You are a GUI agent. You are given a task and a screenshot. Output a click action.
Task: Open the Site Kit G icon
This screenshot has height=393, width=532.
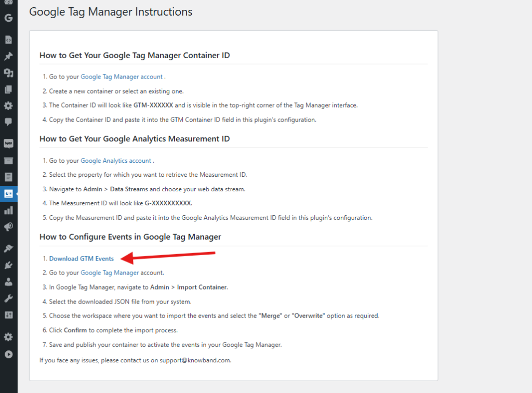pyautogui.click(x=8, y=18)
